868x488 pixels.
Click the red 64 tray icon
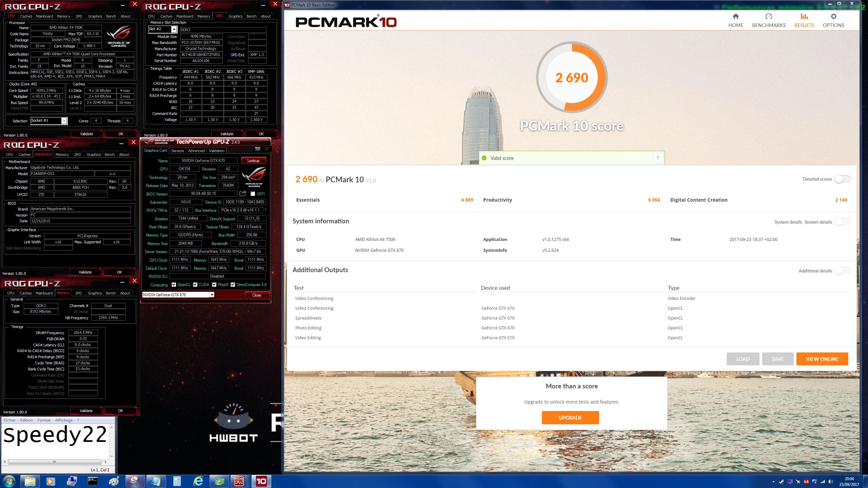[x=806, y=482]
